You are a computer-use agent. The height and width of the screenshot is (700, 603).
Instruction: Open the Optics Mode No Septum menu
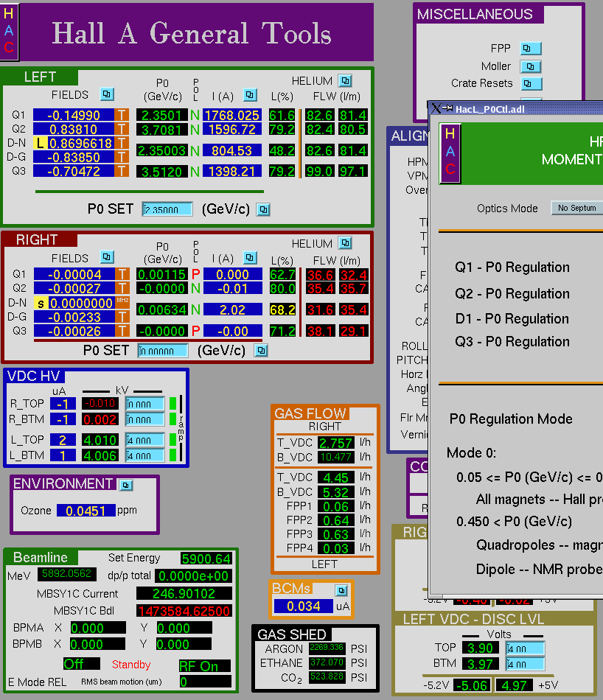pyautogui.click(x=576, y=208)
